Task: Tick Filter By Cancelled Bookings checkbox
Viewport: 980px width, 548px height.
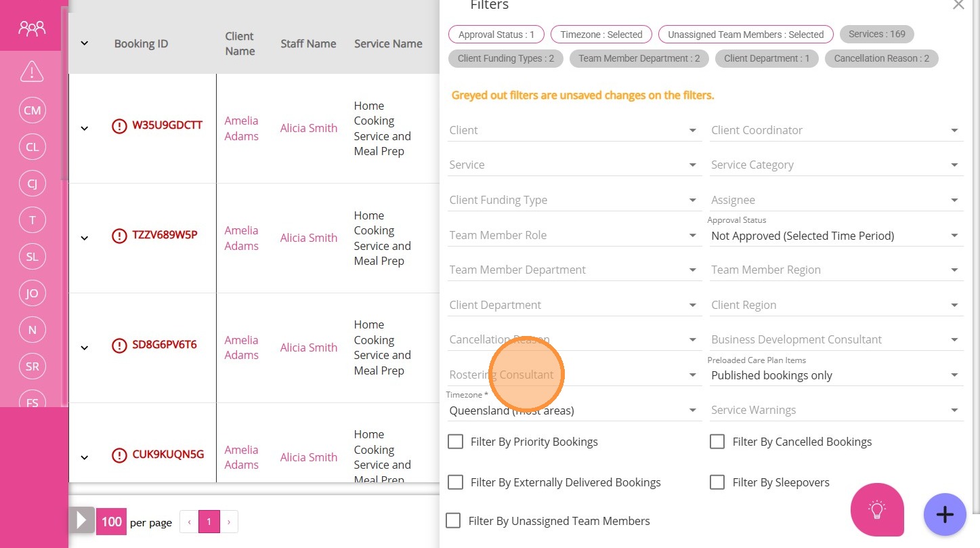Action: point(717,442)
